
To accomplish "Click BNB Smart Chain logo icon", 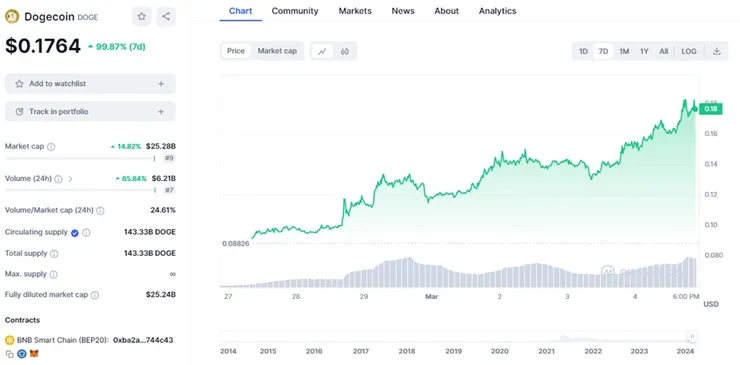I will click(x=9, y=340).
